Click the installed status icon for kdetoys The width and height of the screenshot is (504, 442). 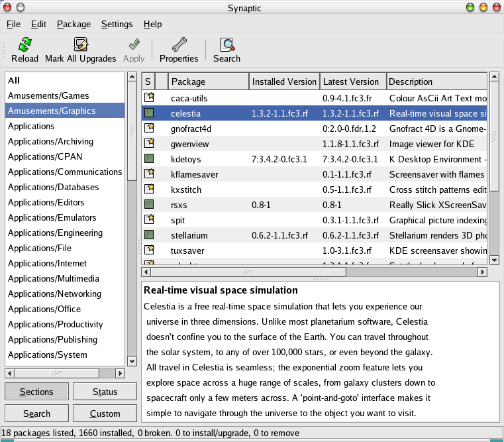pyautogui.click(x=149, y=159)
